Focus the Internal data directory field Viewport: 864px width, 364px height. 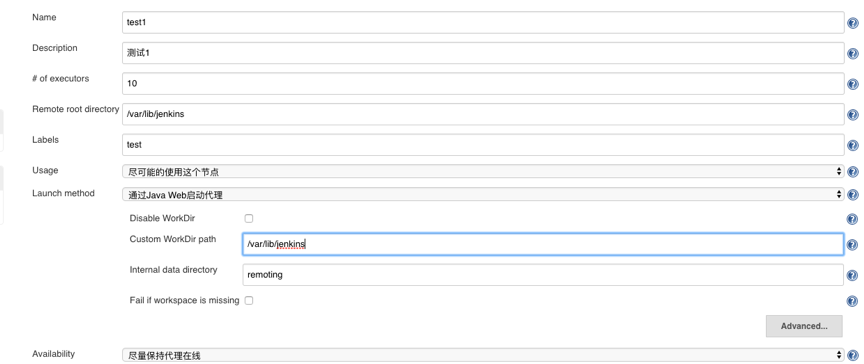click(x=543, y=274)
